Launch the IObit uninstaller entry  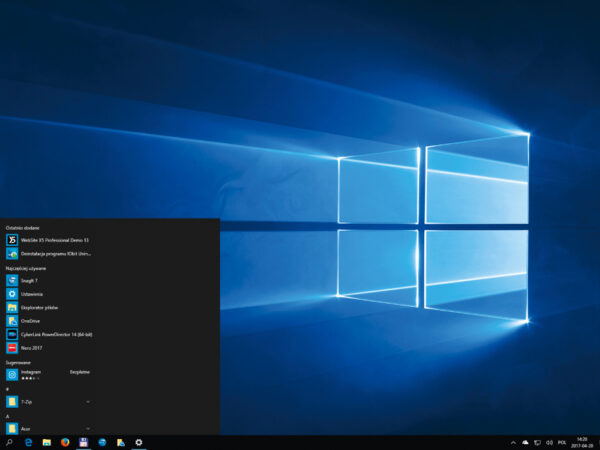pos(50,254)
